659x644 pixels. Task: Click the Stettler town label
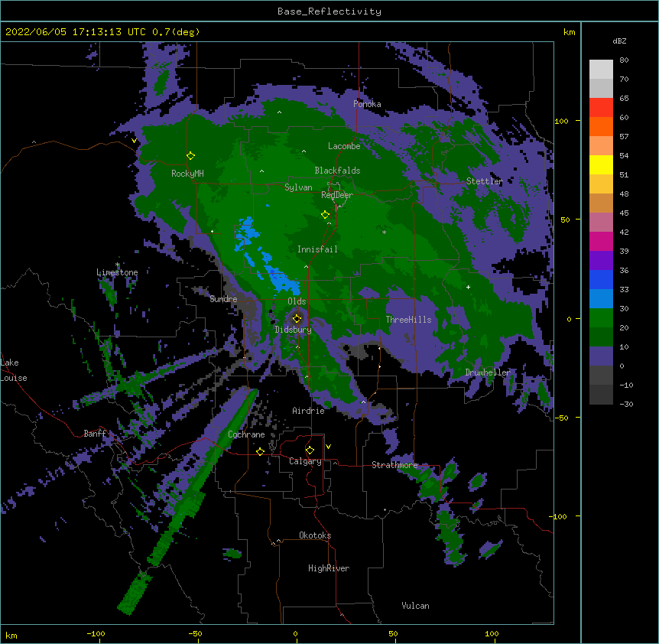tap(484, 181)
